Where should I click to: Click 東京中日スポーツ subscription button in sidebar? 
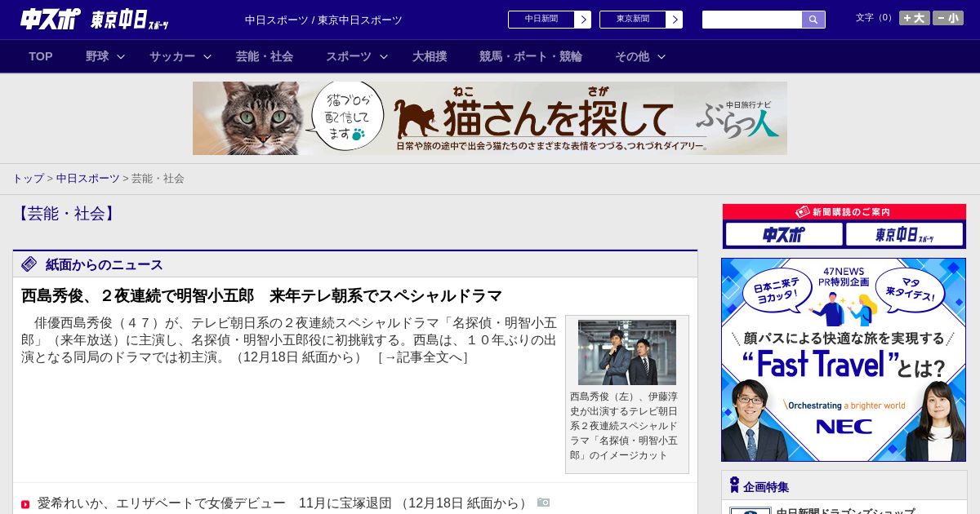904,235
